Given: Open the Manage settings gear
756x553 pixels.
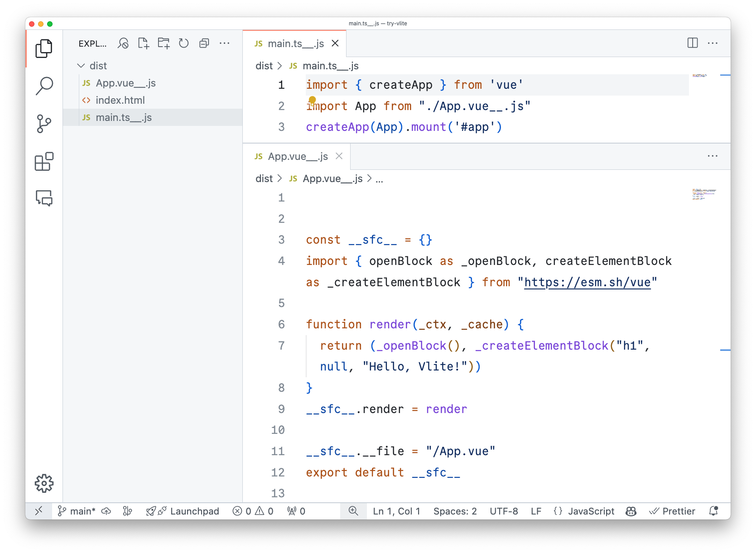Looking at the screenshot, I should click(44, 483).
